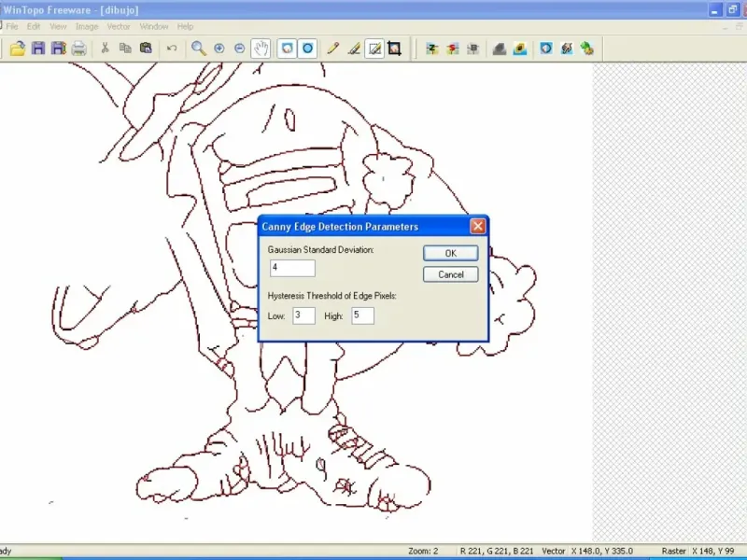747x560 pixels.
Task: Open the Help menu
Action: tap(185, 27)
